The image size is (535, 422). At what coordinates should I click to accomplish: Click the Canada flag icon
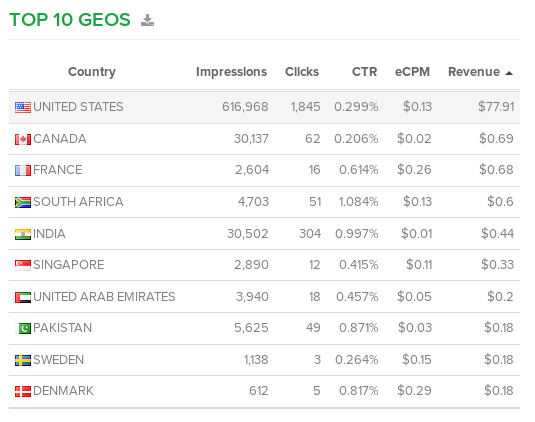point(23,139)
